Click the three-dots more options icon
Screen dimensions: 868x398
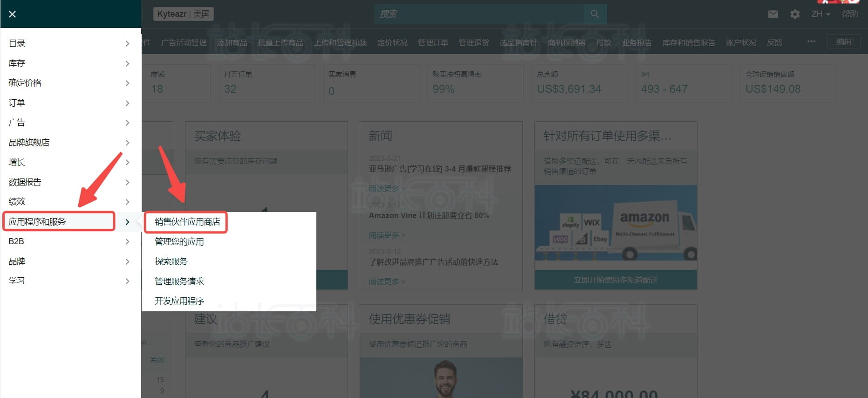811,41
